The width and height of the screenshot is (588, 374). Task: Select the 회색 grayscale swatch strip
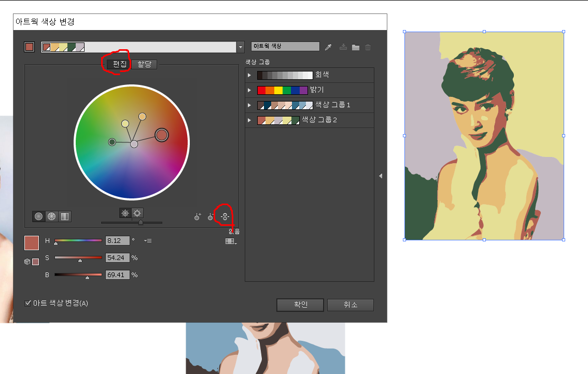pos(285,75)
